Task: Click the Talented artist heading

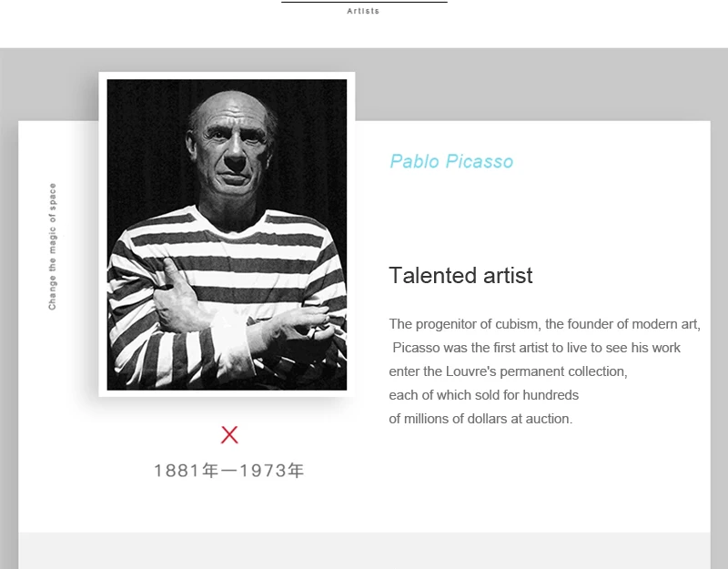Action: pyautogui.click(x=460, y=276)
